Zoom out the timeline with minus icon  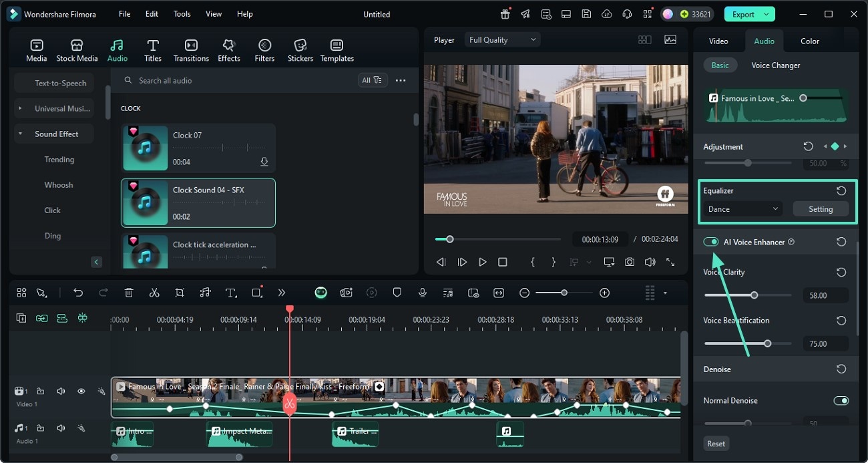click(x=525, y=293)
